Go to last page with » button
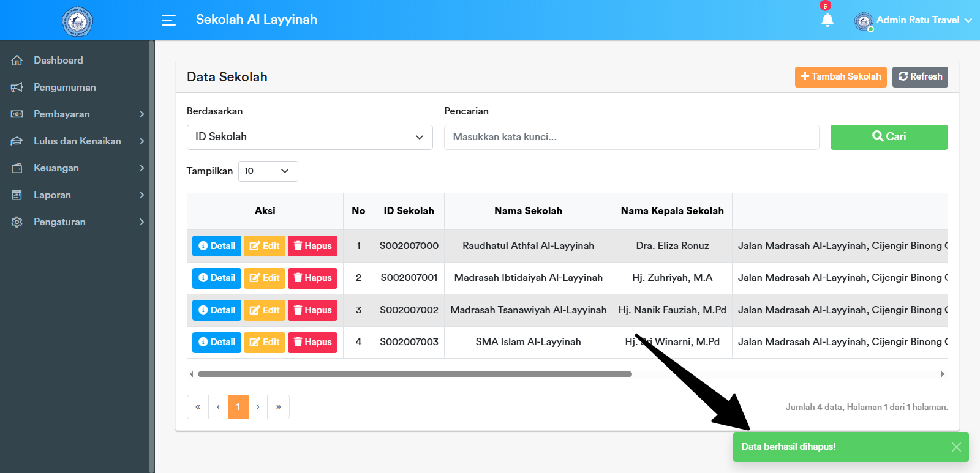This screenshot has height=473, width=980. tap(278, 407)
